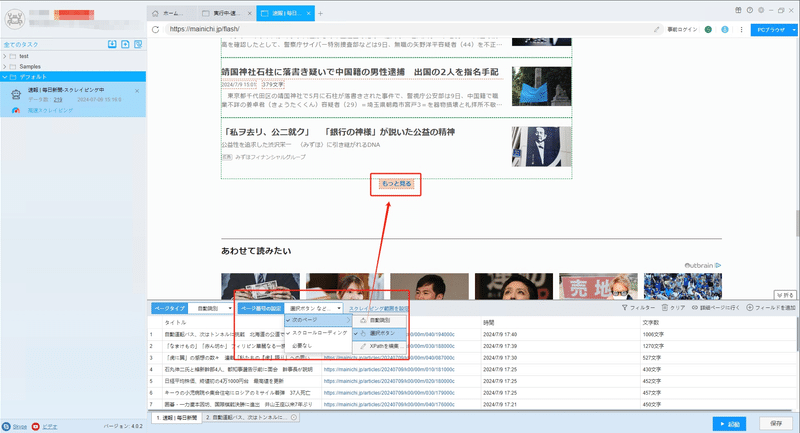Expand the test folder
Viewport: 800px width, 433px height.
[5, 56]
